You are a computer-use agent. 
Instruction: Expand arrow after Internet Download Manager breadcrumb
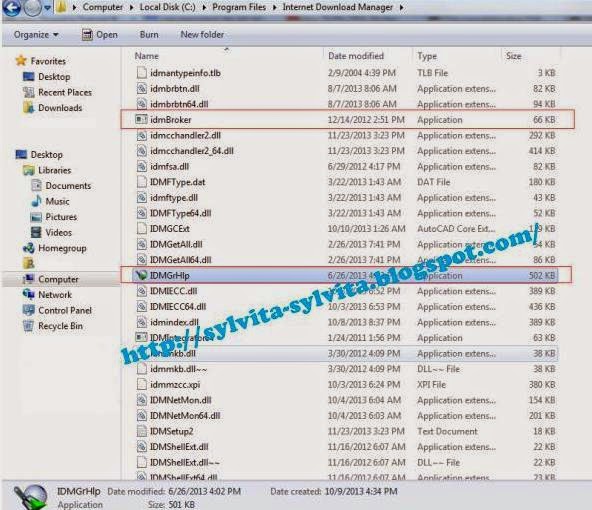click(401, 7)
